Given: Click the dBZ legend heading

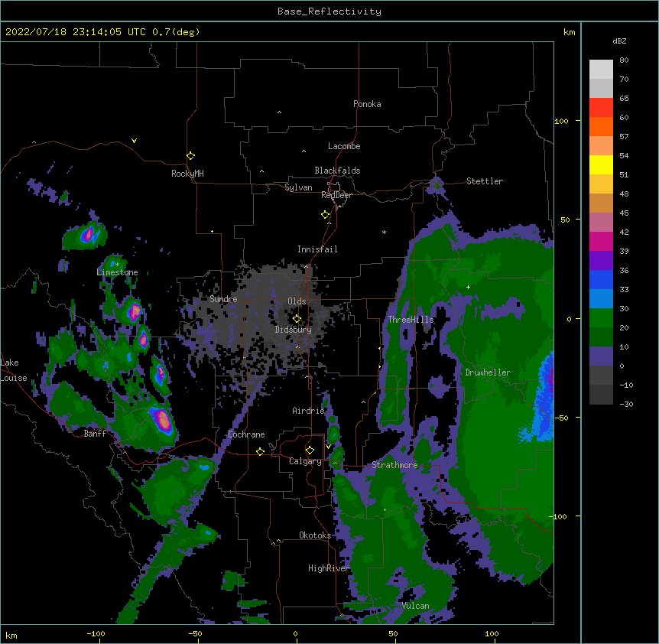Looking at the screenshot, I should pyautogui.click(x=619, y=41).
